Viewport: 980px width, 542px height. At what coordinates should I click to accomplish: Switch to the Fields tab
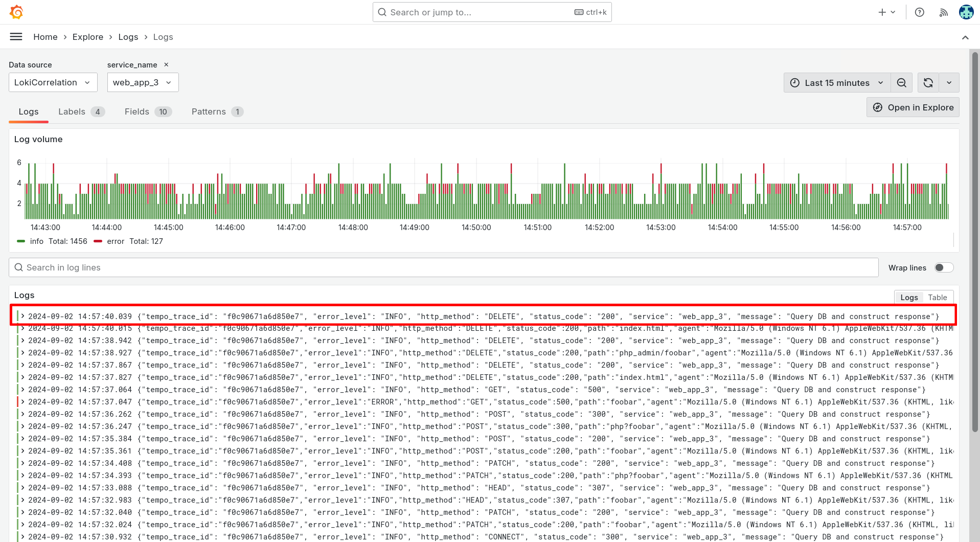[148, 111]
